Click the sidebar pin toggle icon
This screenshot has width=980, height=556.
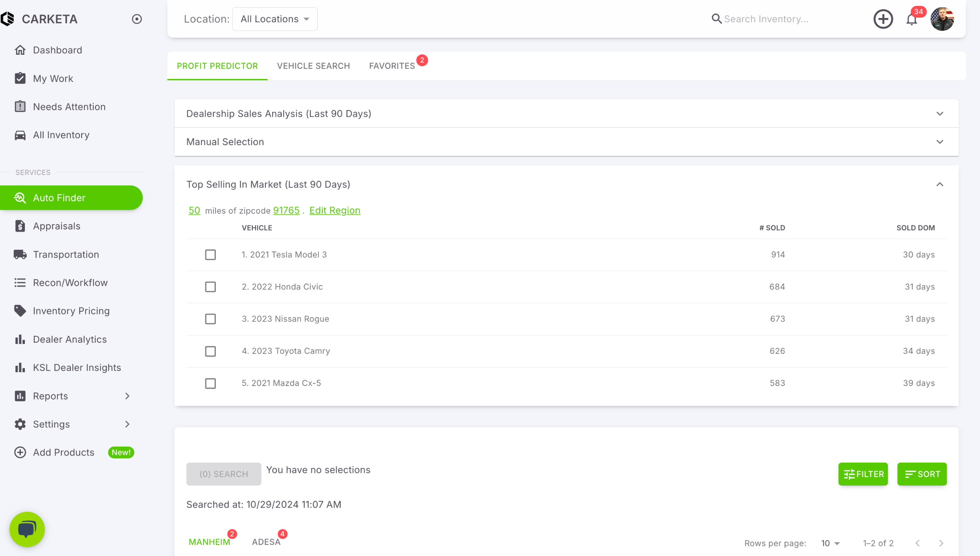[x=137, y=19]
